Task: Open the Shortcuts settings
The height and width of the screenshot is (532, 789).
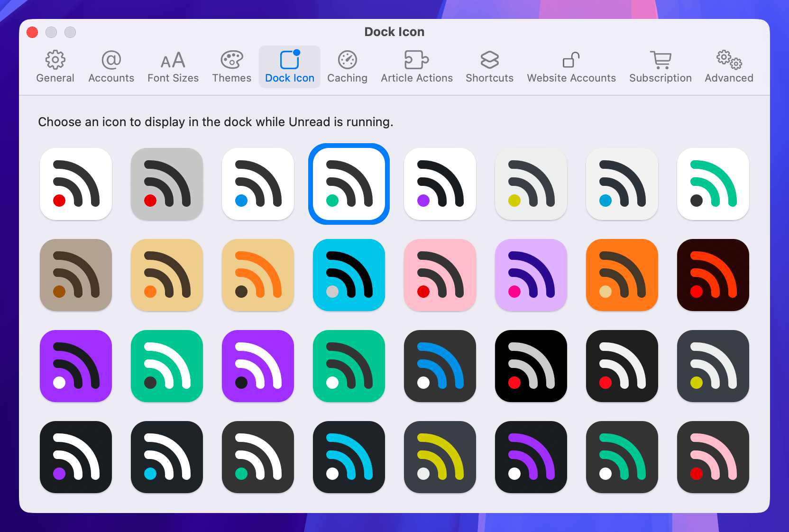Action: pos(489,66)
